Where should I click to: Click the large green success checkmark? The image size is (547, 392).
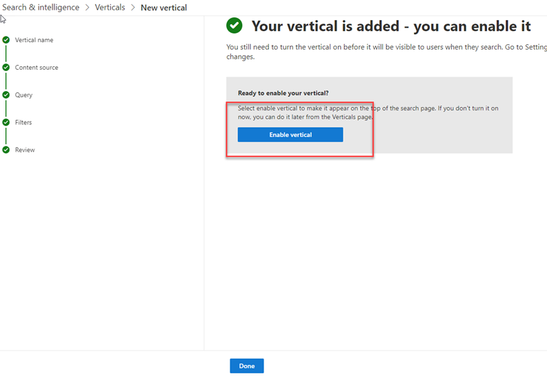[234, 26]
